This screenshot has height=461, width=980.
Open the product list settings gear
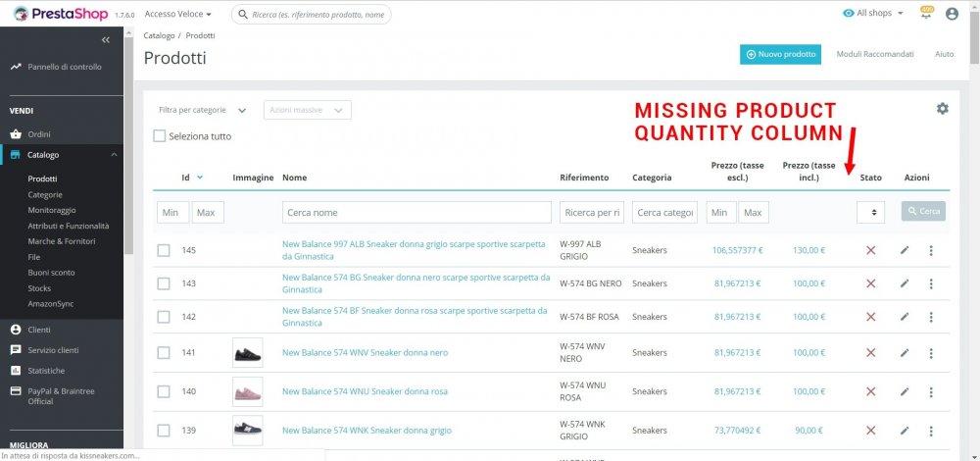pos(942,108)
